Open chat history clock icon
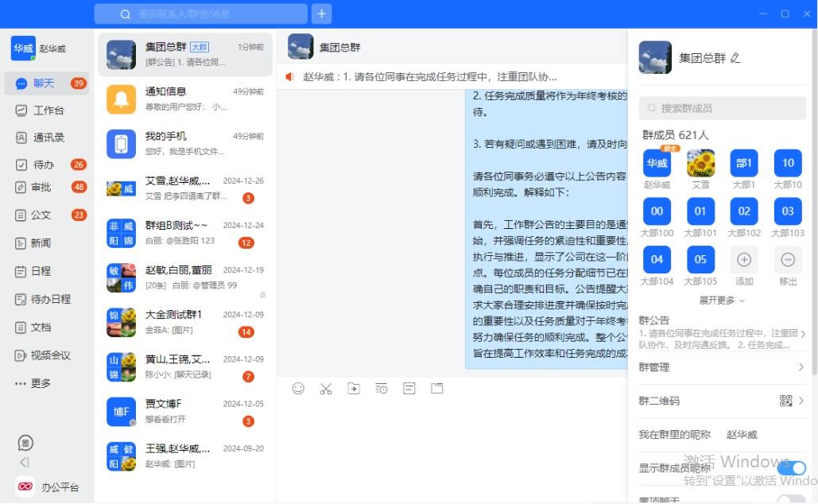 tap(382, 389)
